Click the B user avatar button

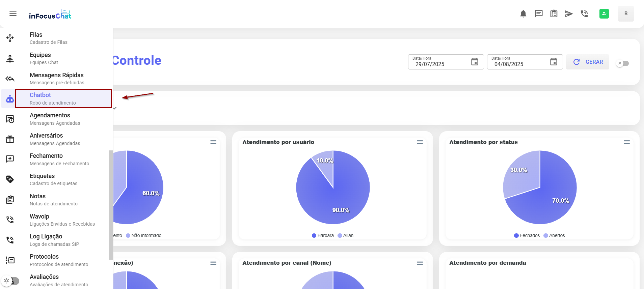pyautogui.click(x=626, y=14)
